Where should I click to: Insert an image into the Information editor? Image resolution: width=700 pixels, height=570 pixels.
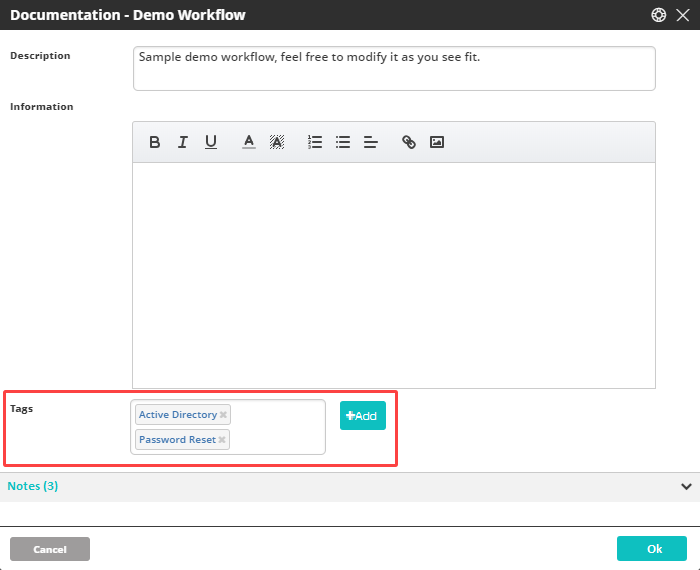(437, 142)
